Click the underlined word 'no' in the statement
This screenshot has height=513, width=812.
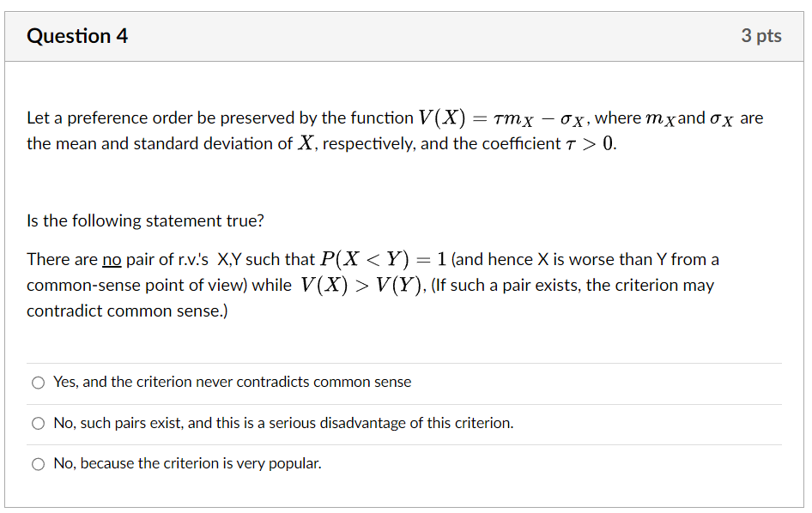111,259
